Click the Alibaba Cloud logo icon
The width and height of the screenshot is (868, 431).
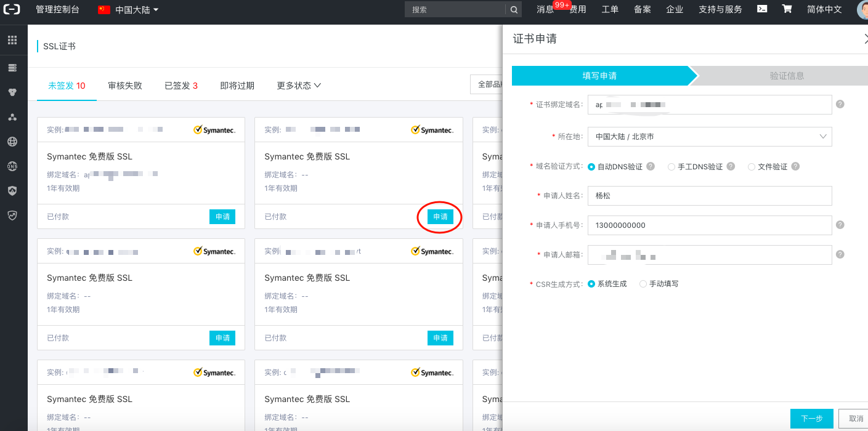coord(12,9)
